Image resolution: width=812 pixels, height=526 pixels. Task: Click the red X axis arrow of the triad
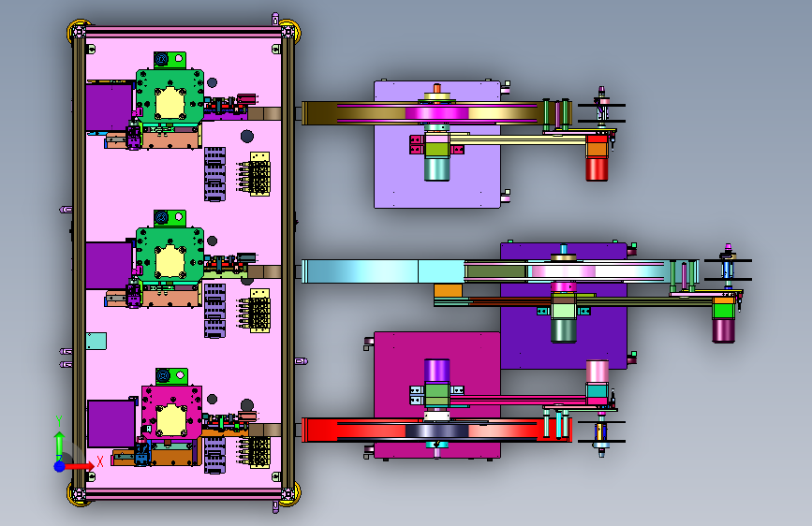coord(79,466)
